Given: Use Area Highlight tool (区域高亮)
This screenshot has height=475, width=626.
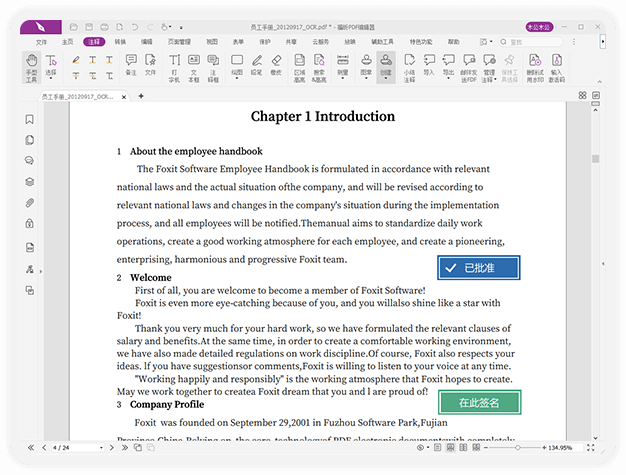Looking at the screenshot, I should pyautogui.click(x=299, y=68).
